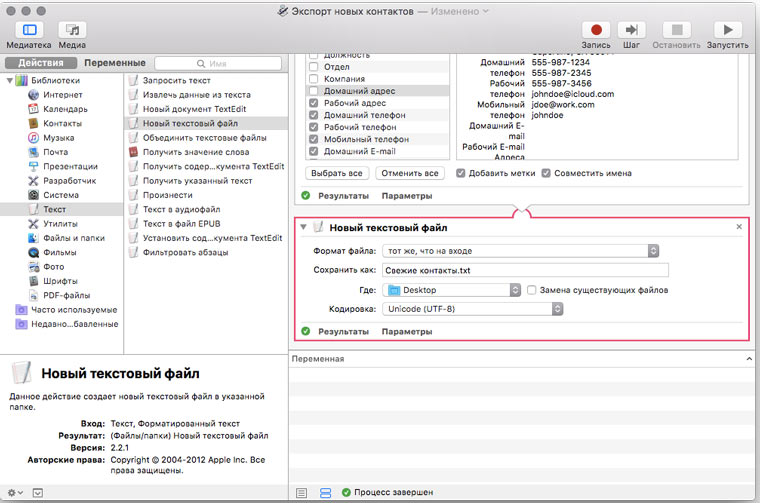The width and height of the screenshot is (760, 503).
Task: Remove the Новый текстовый файл action
Action: (x=739, y=227)
